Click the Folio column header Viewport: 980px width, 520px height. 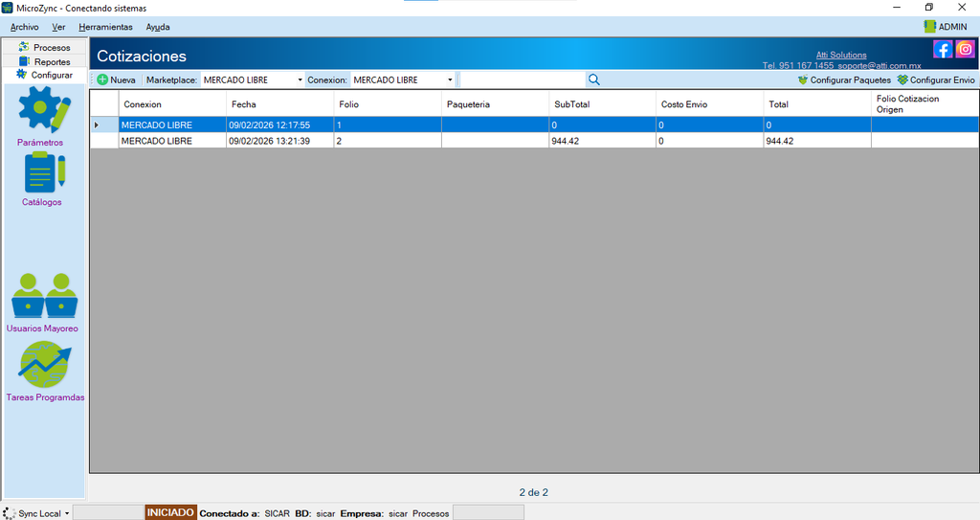388,103
